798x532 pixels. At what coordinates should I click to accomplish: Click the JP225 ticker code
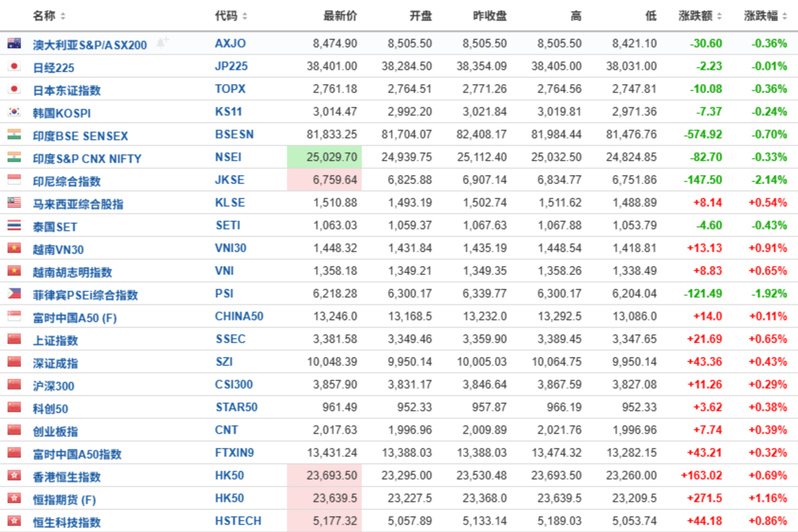tap(231, 66)
